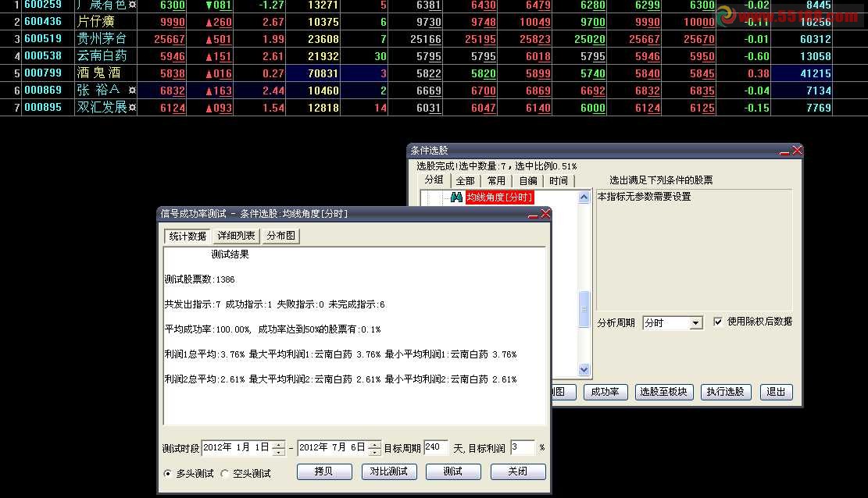
Task: Close the 信号成功率测试 dialog
Action: (x=545, y=214)
